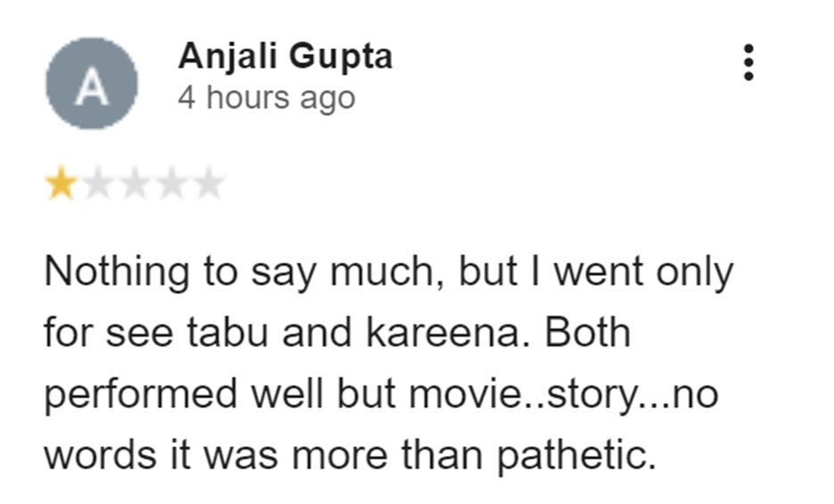Screen dimensions: 834x504
Task: Click the circular 'A' profile avatar
Action: pyautogui.click(x=92, y=83)
